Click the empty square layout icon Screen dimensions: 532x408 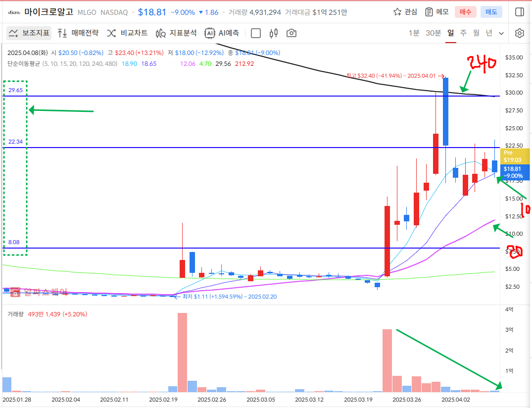tap(256, 33)
